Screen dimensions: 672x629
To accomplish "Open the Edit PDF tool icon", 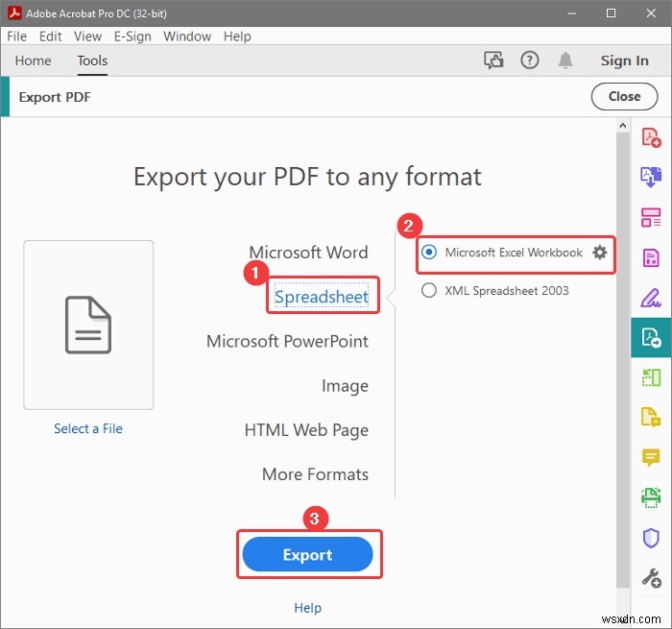I will [651, 257].
